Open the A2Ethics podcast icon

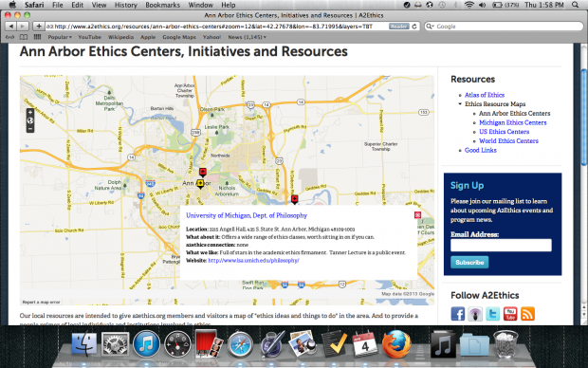475,314
